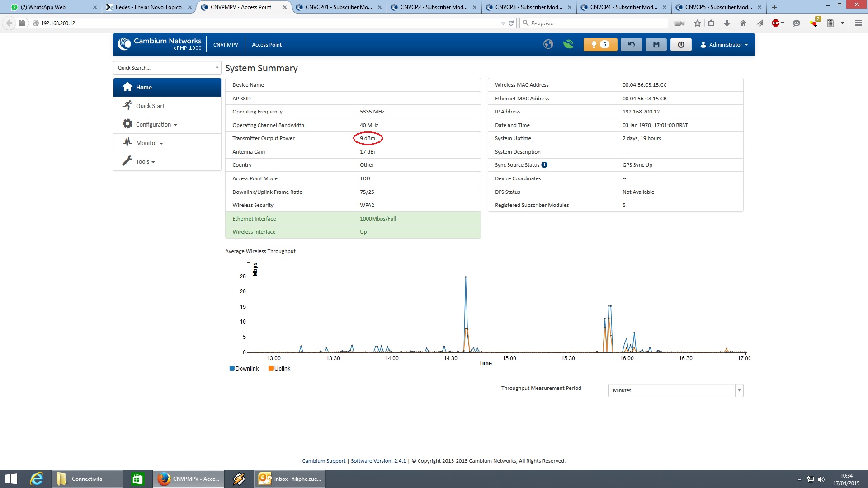The height and width of the screenshot is (488, 868).
Task: Select Quick Start in sidebar
Action: [x=150, y=106]
